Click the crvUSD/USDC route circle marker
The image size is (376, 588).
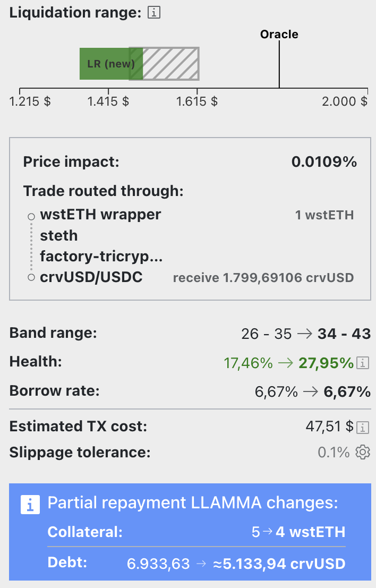[x=31, y=277]
